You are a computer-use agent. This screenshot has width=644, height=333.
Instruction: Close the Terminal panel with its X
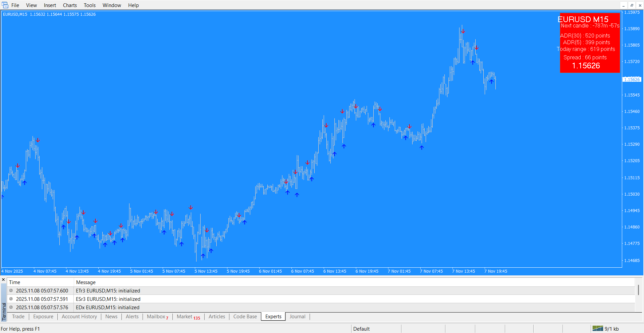coord(3,280)
